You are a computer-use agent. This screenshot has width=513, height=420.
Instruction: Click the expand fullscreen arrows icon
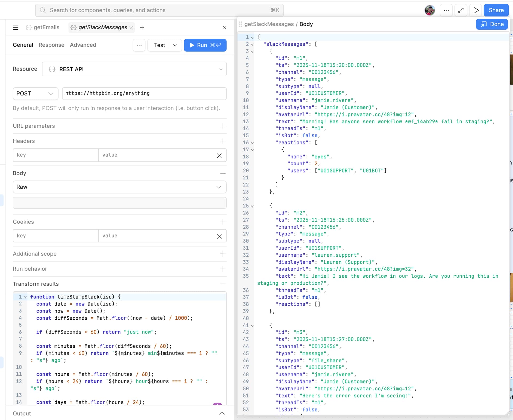tap(461, 10)
